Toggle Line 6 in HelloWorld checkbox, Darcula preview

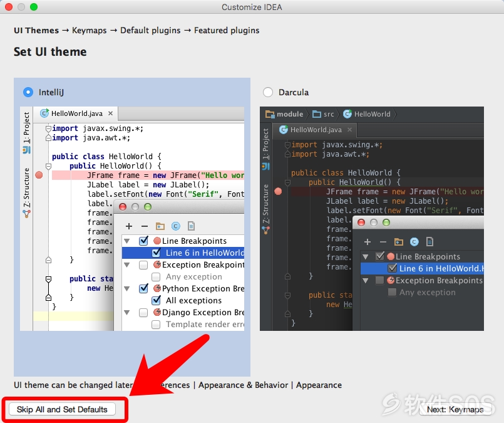(393, 268)
